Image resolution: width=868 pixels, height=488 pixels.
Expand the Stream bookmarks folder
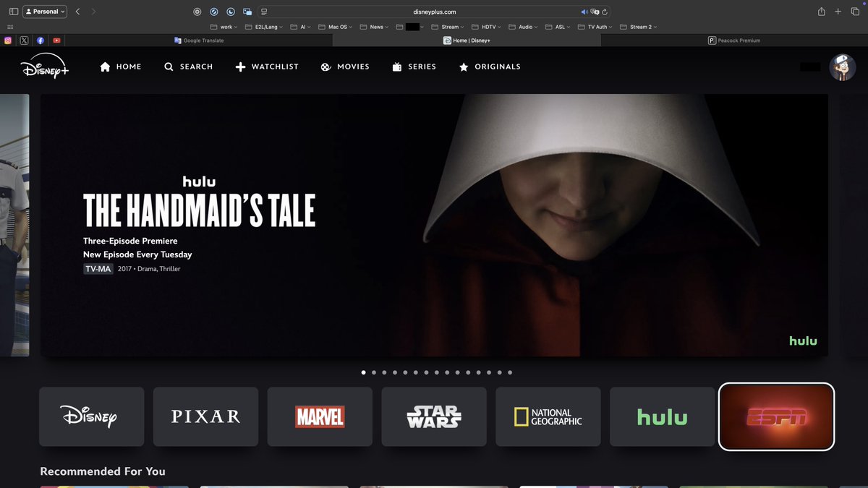(447, 27)
